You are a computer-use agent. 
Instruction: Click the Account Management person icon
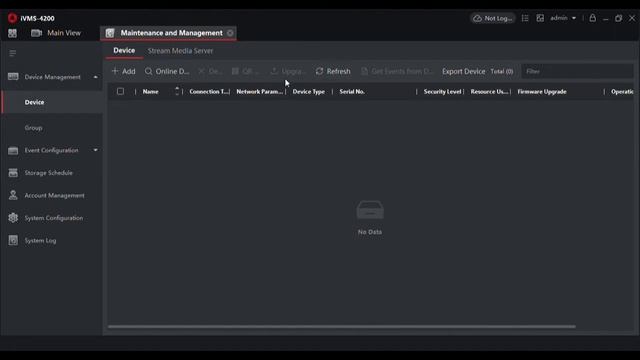tap(13, 195)
